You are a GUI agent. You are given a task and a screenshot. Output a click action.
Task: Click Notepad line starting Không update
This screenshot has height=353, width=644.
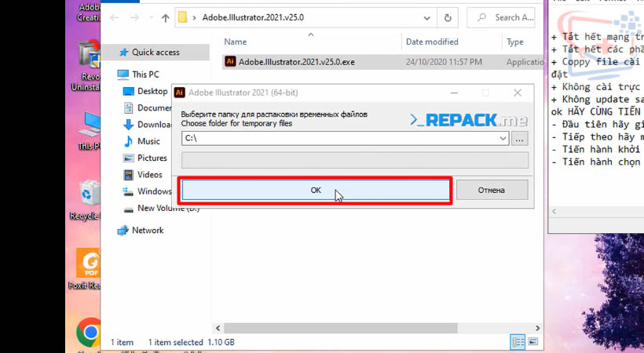point(598,100)
